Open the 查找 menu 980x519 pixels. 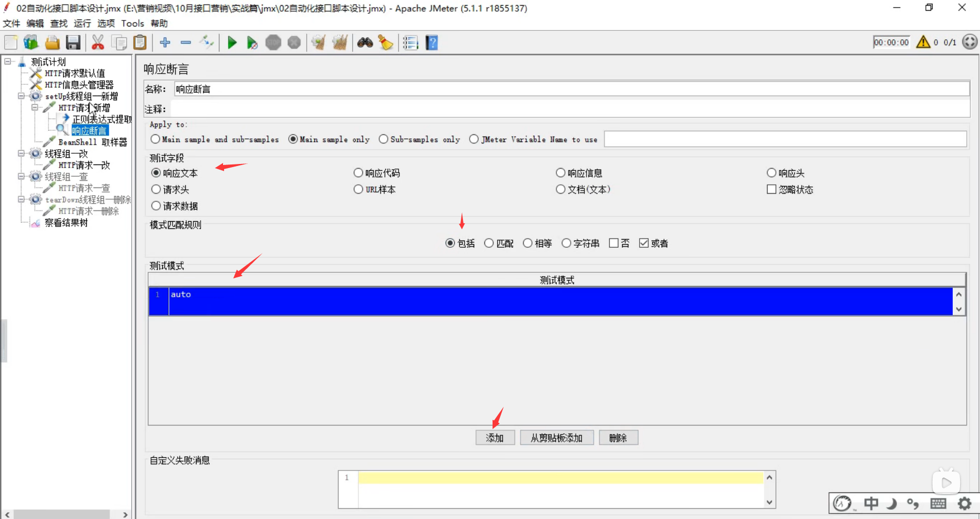59,23
